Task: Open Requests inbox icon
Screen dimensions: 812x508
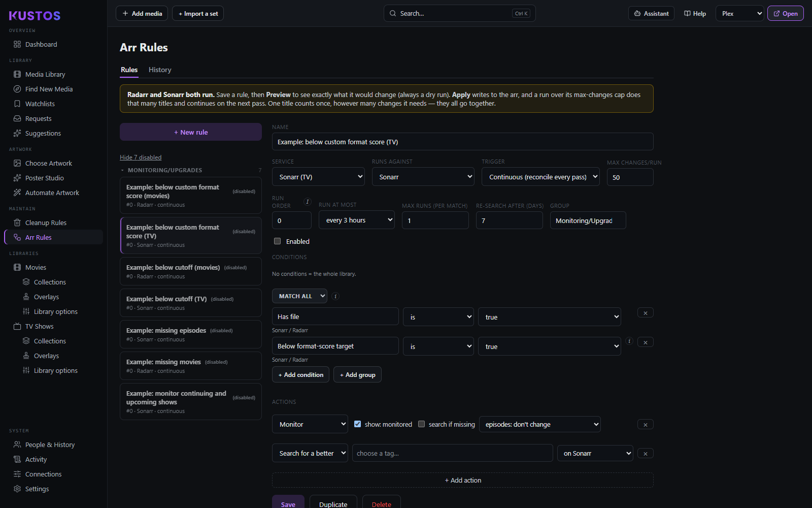Action: pos(17,118)
